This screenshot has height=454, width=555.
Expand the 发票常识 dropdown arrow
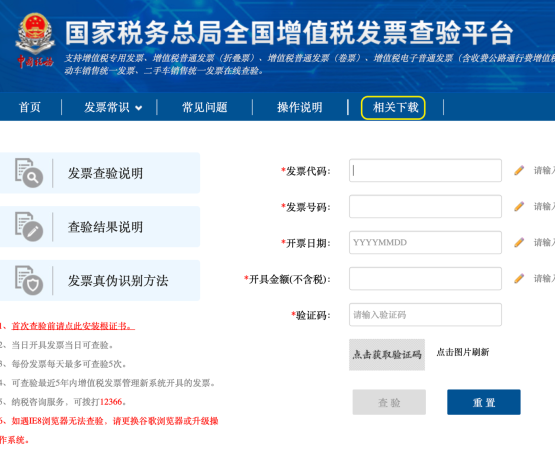click(139, 108)
